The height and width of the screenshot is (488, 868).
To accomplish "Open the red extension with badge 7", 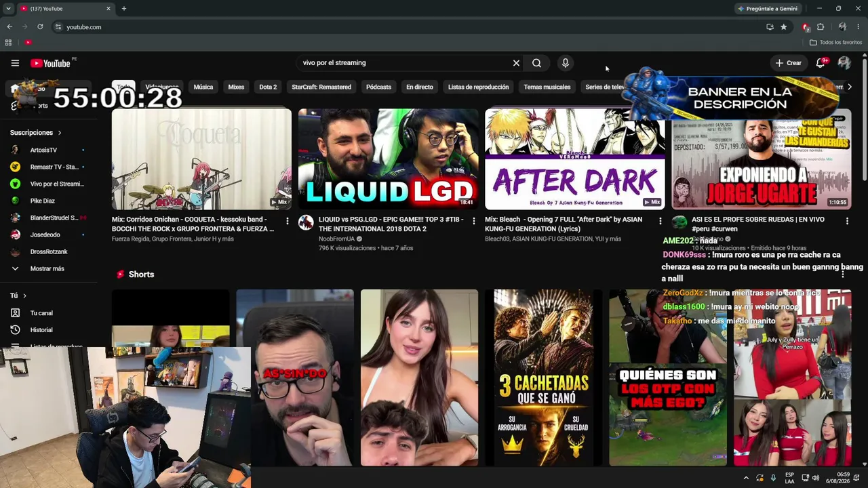I will [x=805, y=27].
